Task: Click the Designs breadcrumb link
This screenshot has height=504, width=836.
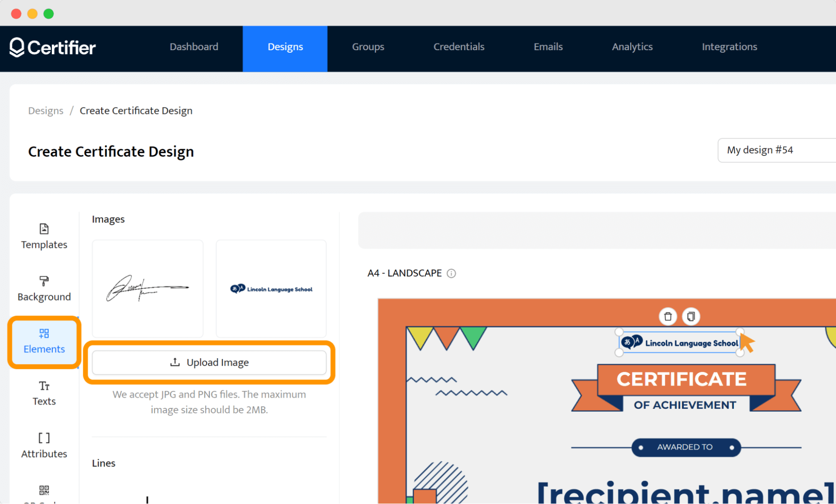Action: (x=46, y=111)
